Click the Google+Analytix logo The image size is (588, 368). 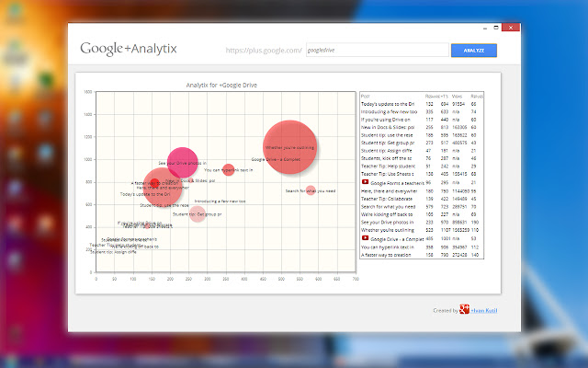(x=129, y=49)
